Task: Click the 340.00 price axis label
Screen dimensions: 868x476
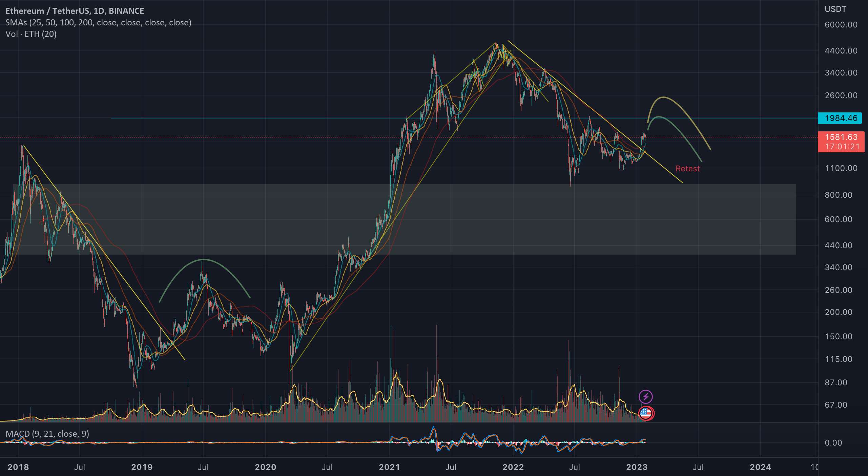Action: point(838,267)
